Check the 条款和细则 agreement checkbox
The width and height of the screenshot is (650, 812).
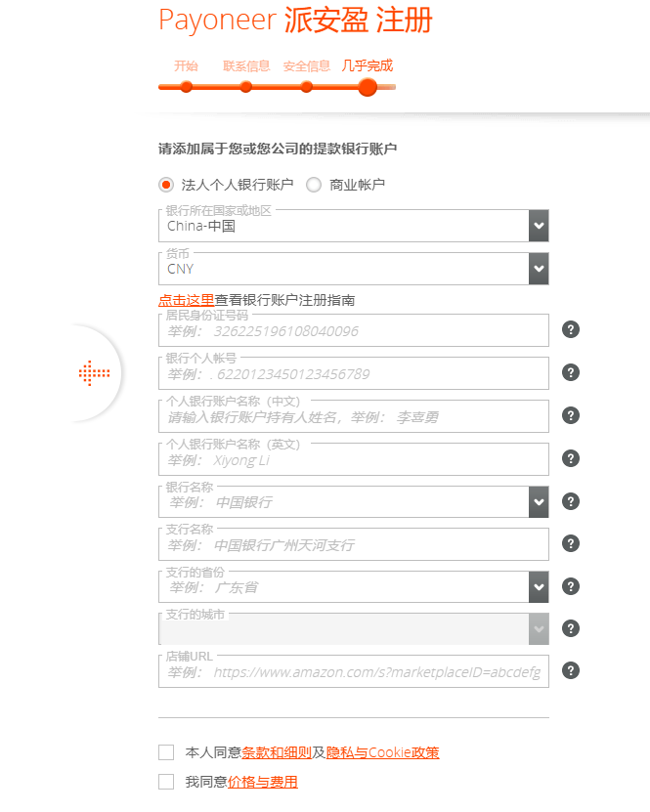pyautogui.click(x=166, y=752)
